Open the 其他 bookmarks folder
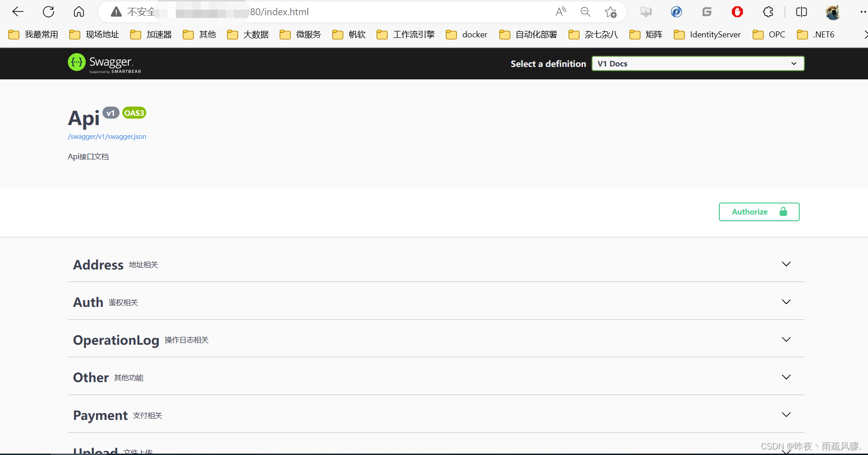The image size is (868, 455). coord(199,35)
